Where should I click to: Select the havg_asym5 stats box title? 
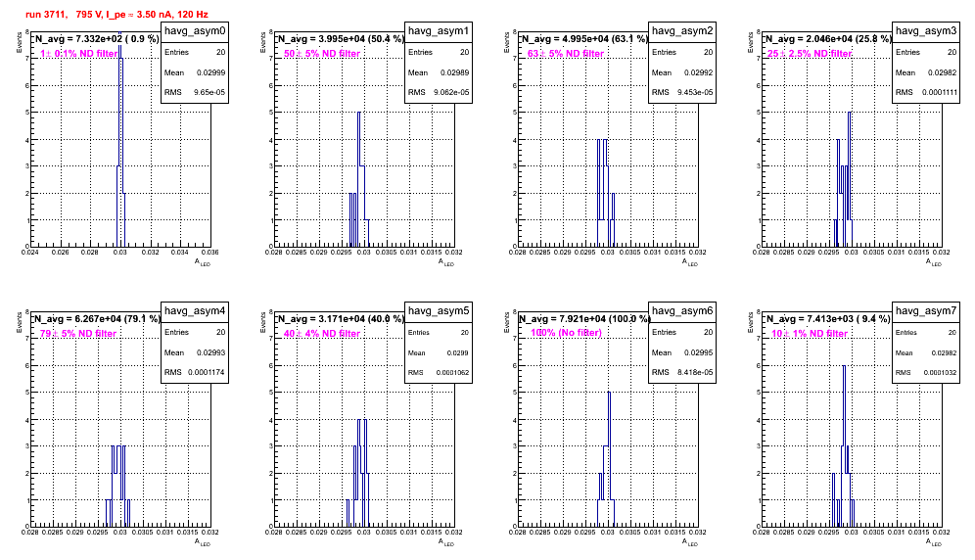coord(439,311)
